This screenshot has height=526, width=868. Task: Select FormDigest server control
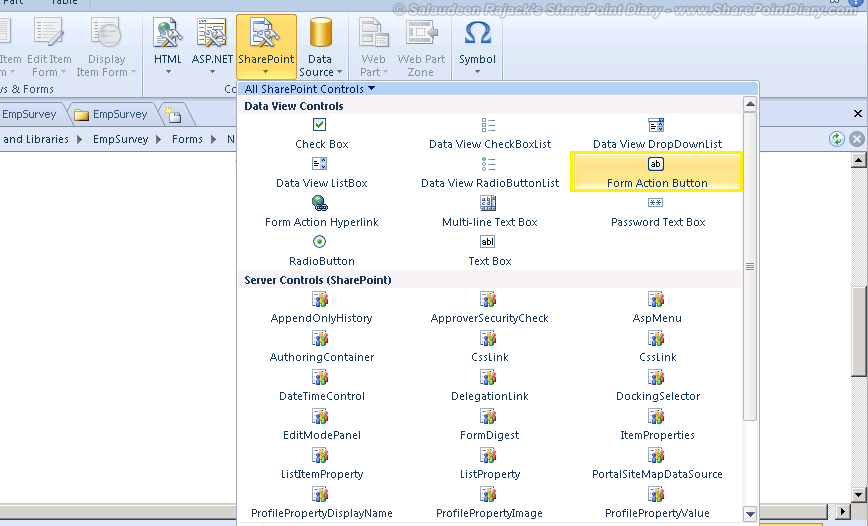(490, 425)
